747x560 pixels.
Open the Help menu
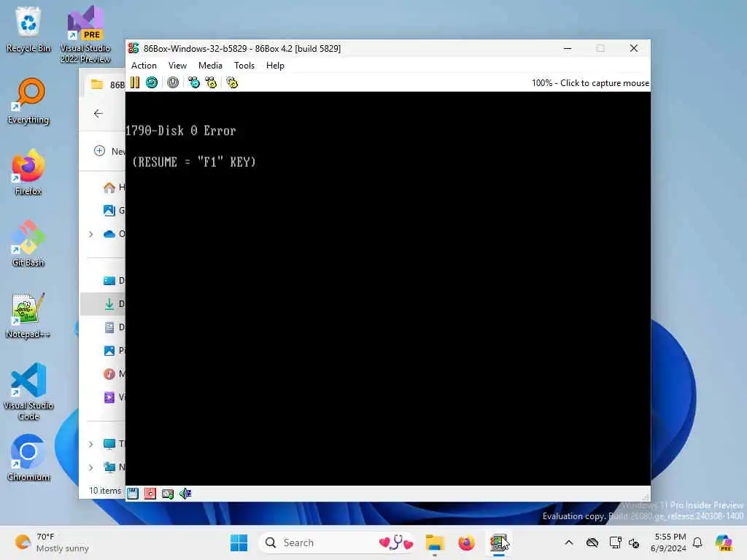tap(275, 66)
